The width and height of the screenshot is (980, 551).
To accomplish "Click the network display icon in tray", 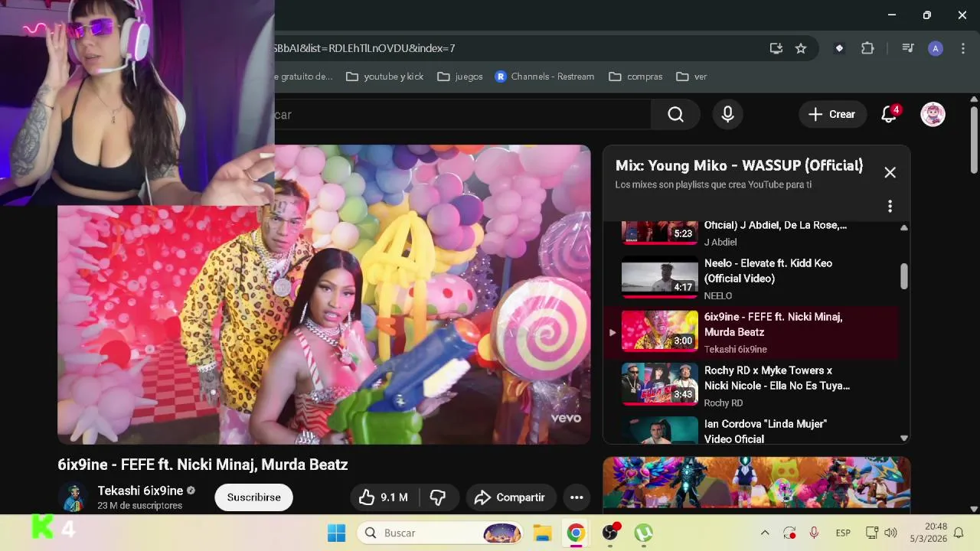I will tap(871, 533).
